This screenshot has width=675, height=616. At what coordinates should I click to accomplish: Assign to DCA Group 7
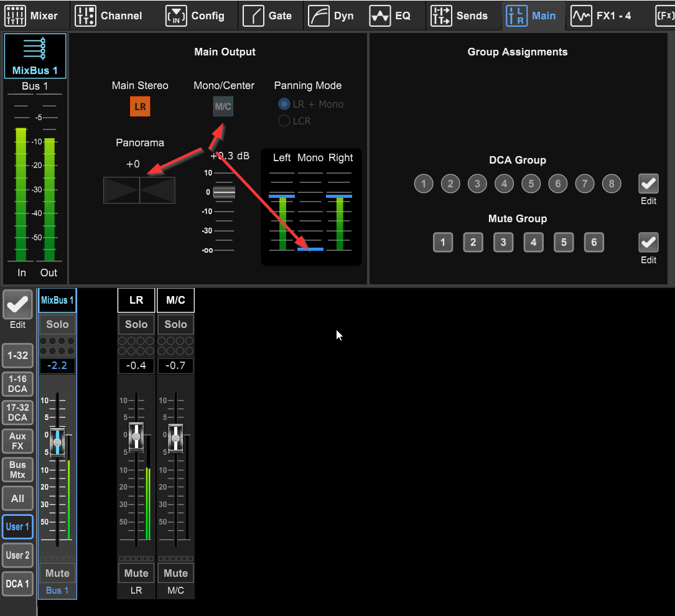(x=585, y=184)
